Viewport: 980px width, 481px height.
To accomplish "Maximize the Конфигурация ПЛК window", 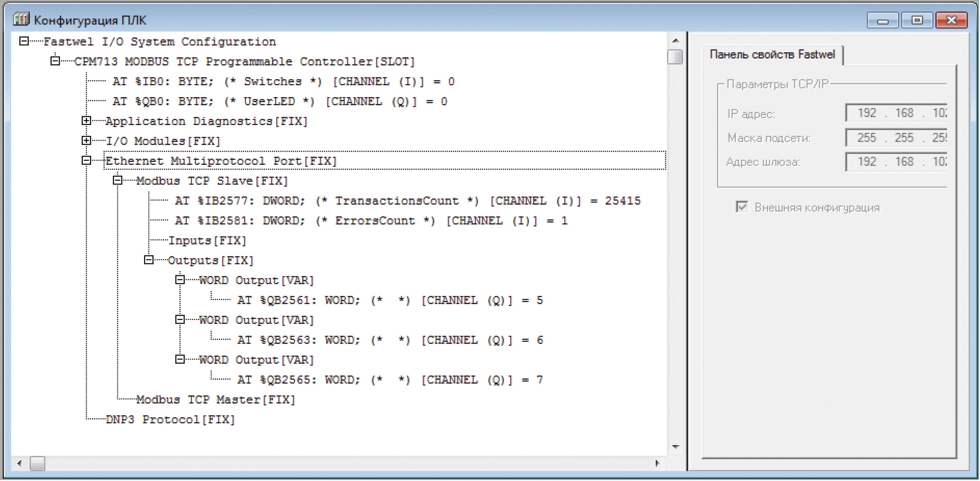I will click(917, 20).
